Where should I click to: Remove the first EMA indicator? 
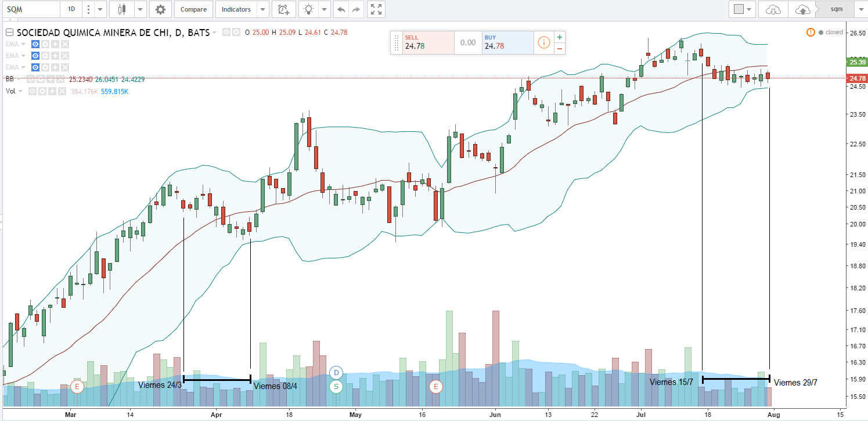64,44
